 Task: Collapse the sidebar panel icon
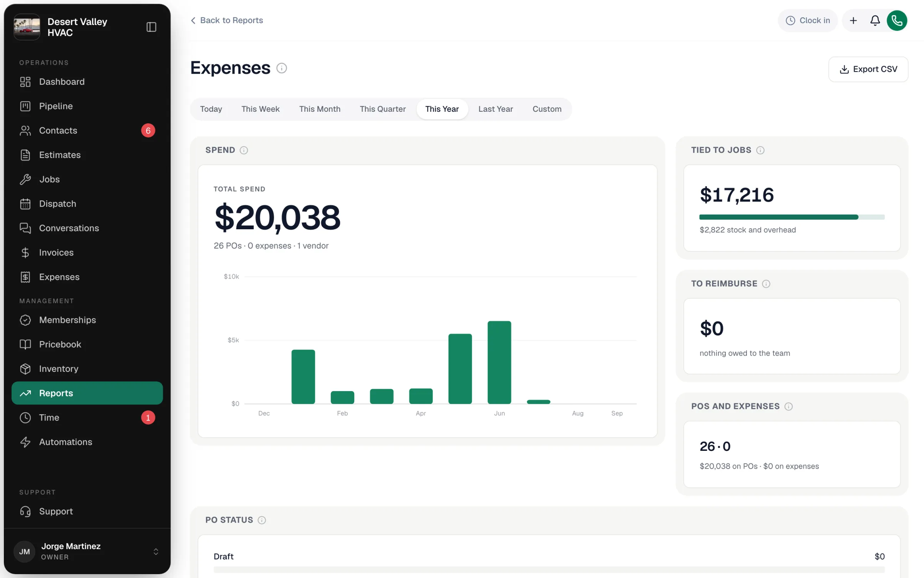151,27
